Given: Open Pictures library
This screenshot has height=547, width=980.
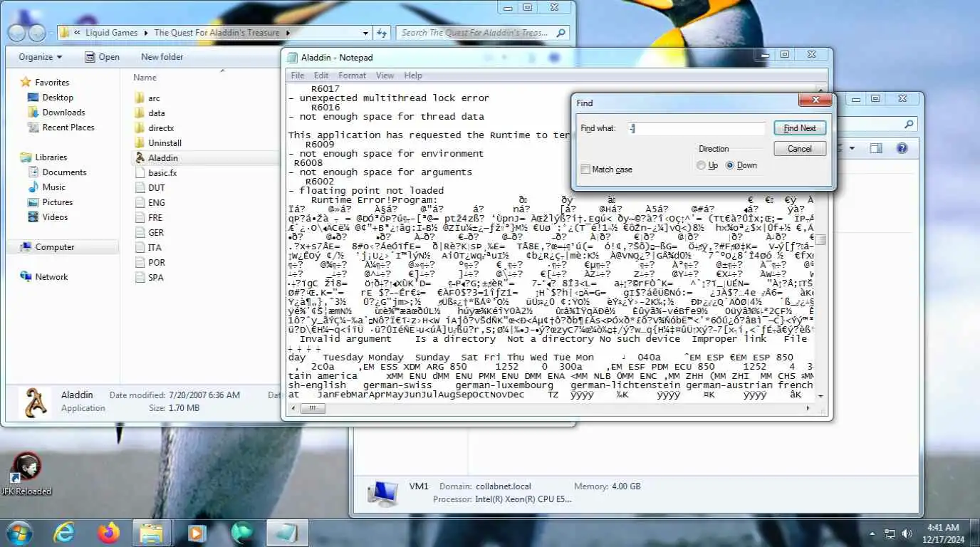Looking at the screenshot, I should tap(57, 202).
